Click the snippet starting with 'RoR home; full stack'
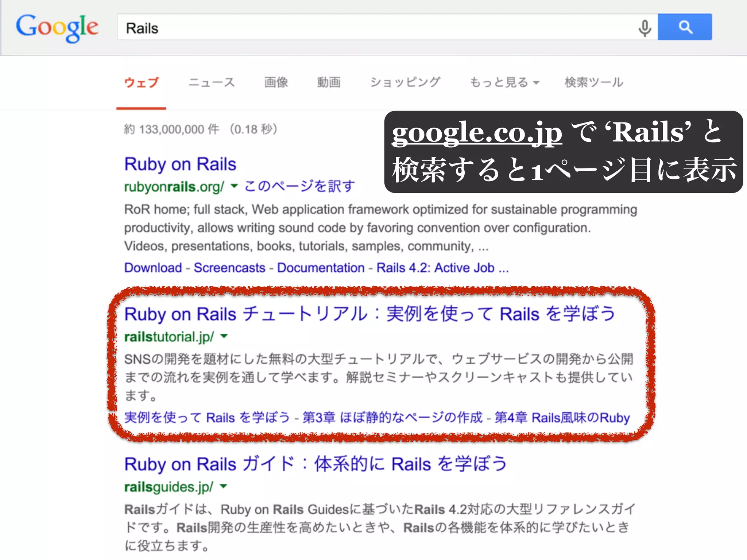The image size is (747, 560). point(380,227)
